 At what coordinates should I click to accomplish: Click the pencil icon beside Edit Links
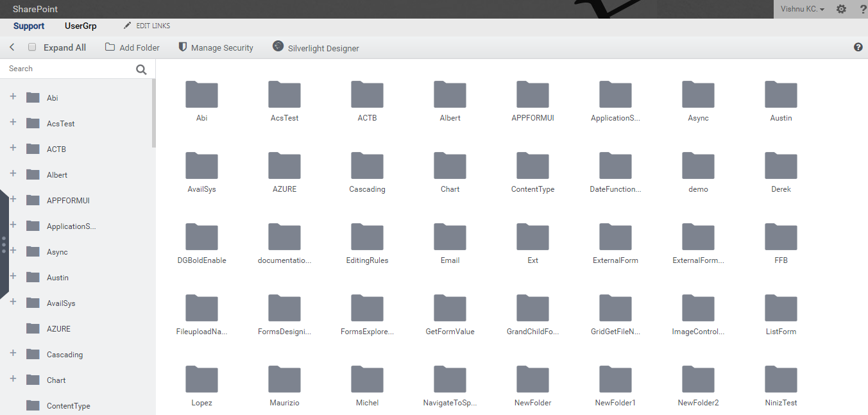tap(127, 26)
